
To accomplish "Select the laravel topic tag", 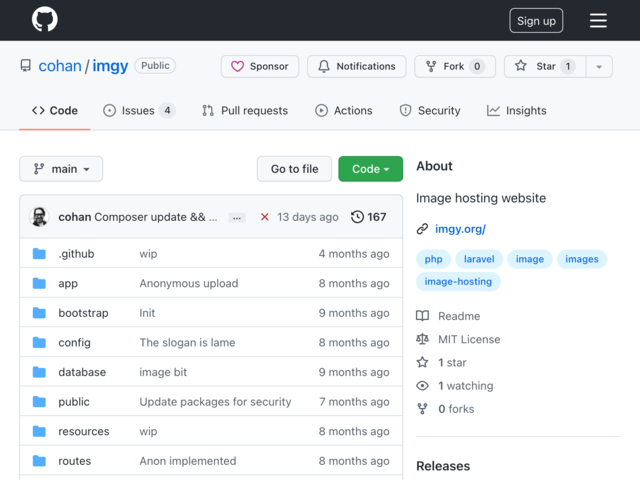I will pos(479,259).
